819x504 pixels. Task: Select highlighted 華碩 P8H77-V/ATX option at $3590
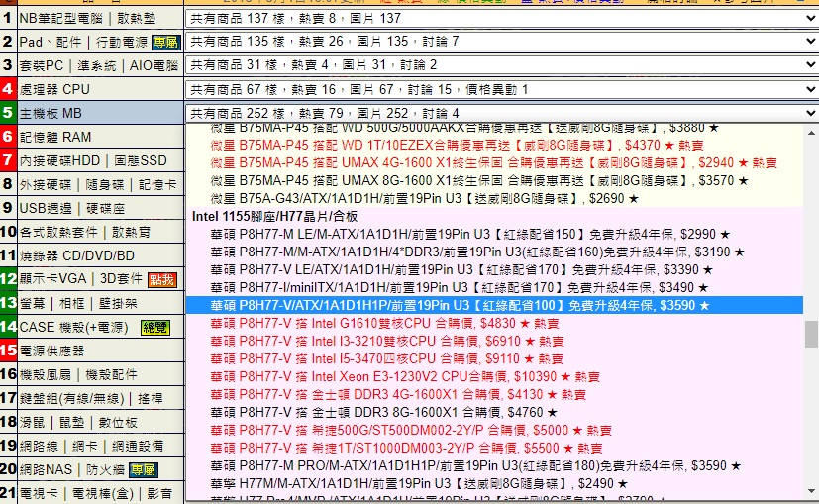(x=494, y=306)
